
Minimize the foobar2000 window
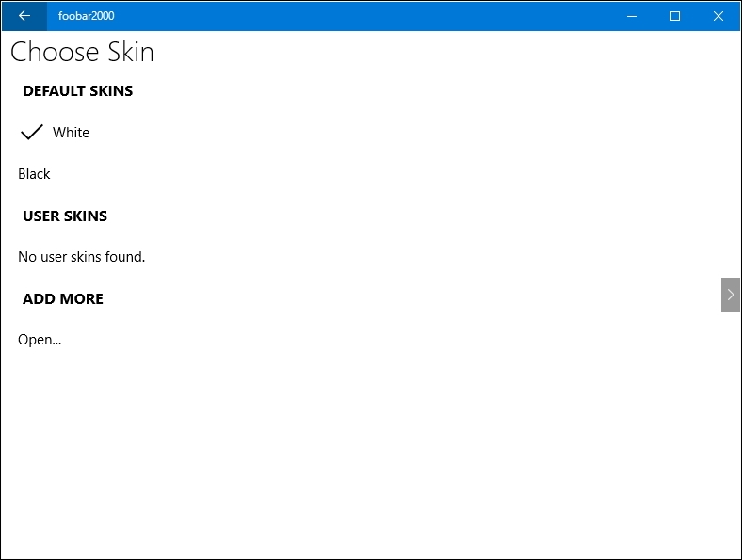pos(632,16)
